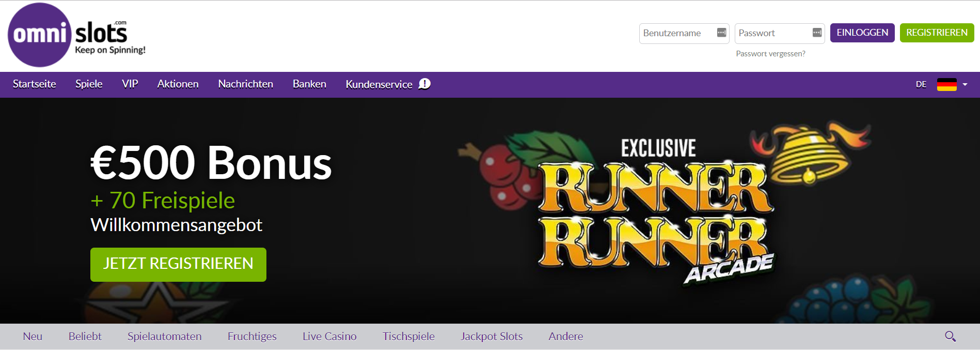Open the Banken menu item

click(x=309, y=84)
